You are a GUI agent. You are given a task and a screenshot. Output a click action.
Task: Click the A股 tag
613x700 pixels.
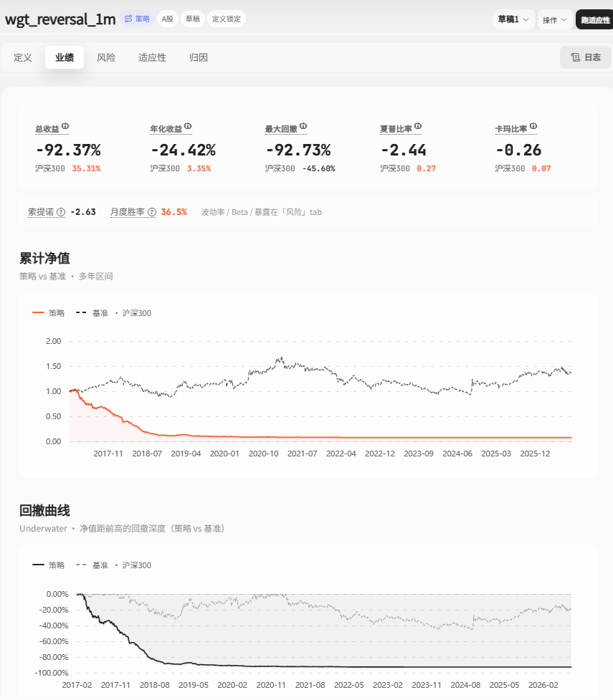coord(168,19)
